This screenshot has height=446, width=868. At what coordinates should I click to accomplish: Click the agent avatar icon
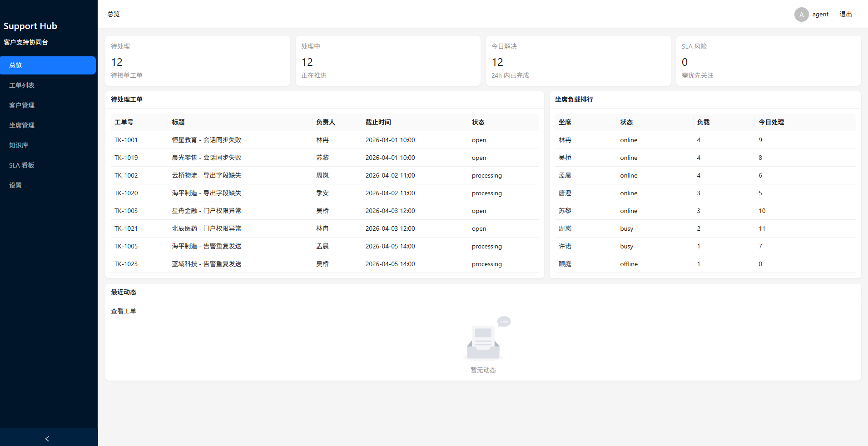point(801,15)
